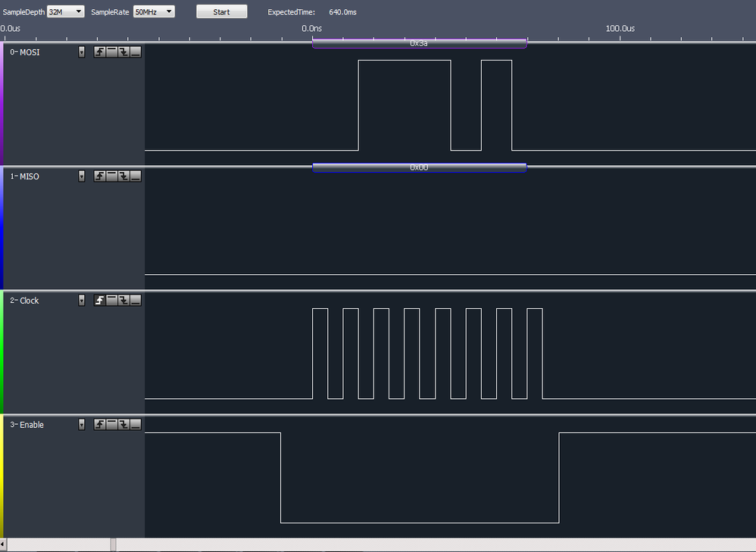Set rising-edge trigger on MISO channel
The image size is (756, 552).
click(99, 176)
